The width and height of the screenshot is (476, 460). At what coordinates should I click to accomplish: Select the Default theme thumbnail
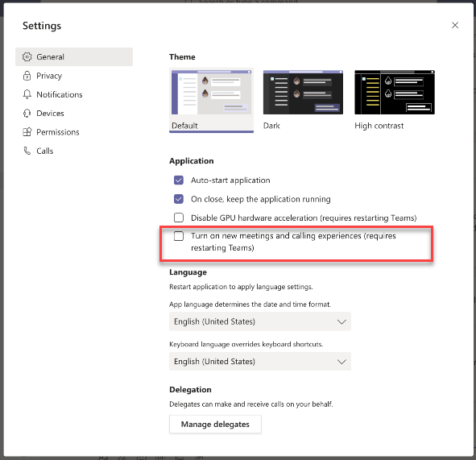tap(211, 93)
